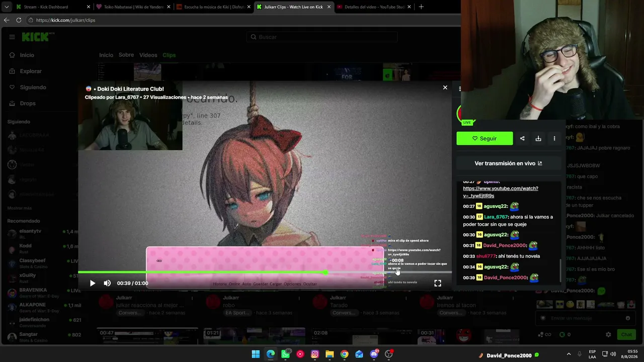Switch the ESP LAA input language indicator
The image size is (644, 362).
click(593, 354)
